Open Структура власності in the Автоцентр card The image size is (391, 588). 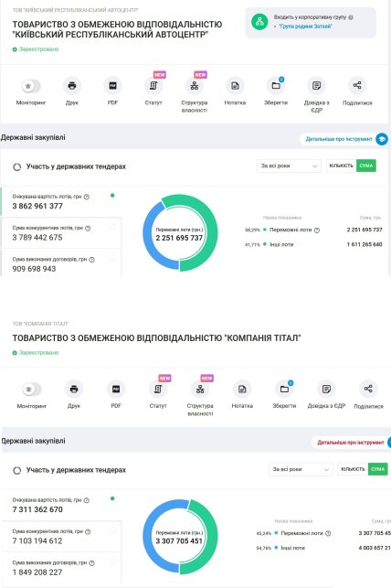pos(194,85)
